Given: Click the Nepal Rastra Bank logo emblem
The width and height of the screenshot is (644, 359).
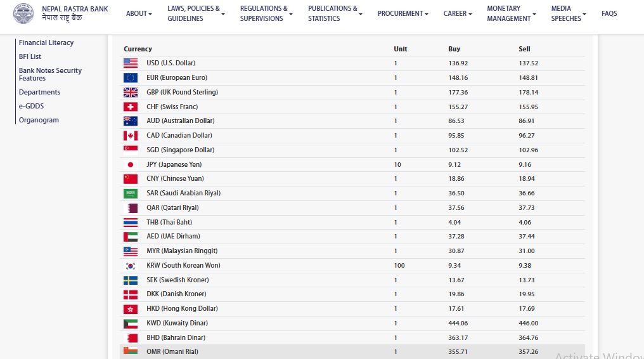Looking at the screenshot, I should pyautogui.click(x=23, y=13).
